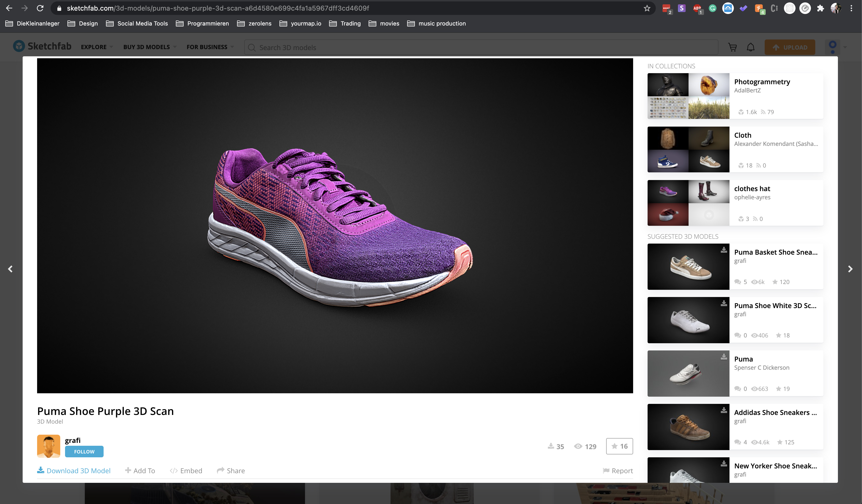Open yourmap.io bookmark folder
Screen dimensions: 862x504
click(x=300, y=23)
